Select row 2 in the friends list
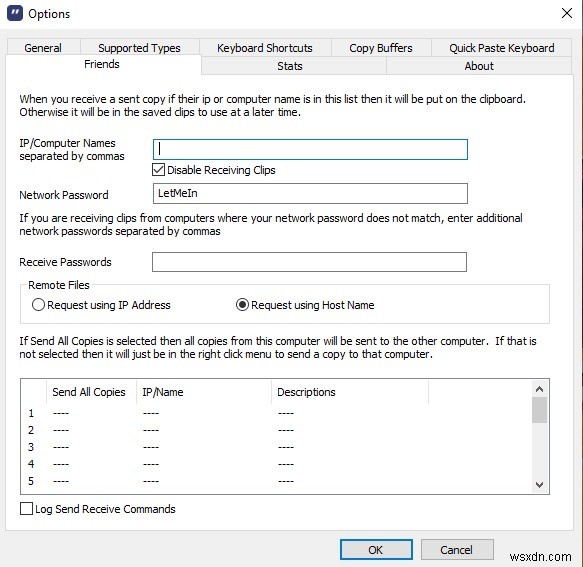 point(276,430)
